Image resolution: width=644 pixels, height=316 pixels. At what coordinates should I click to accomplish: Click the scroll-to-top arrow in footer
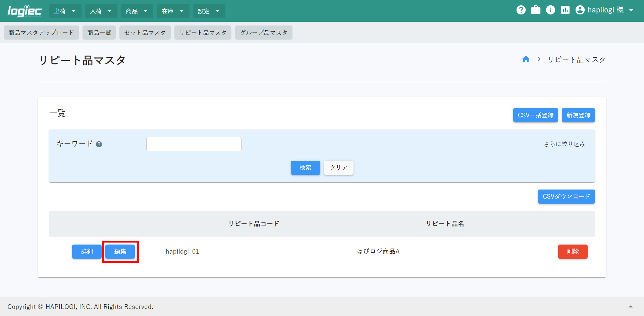pos(630,307)
